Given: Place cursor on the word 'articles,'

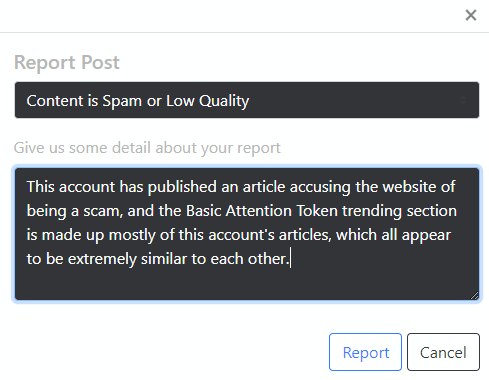Looking at the screenshot, I should (x=305, y=235).
